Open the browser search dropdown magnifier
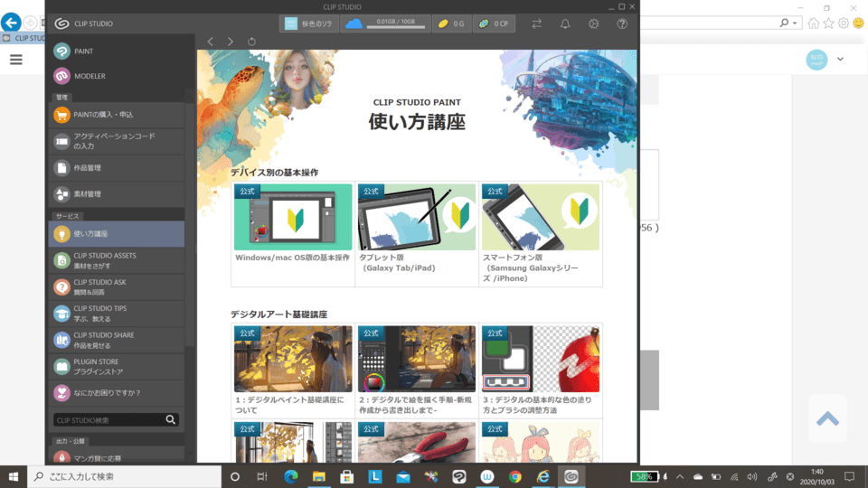This screenshot has height=488, width=868. 788,23
